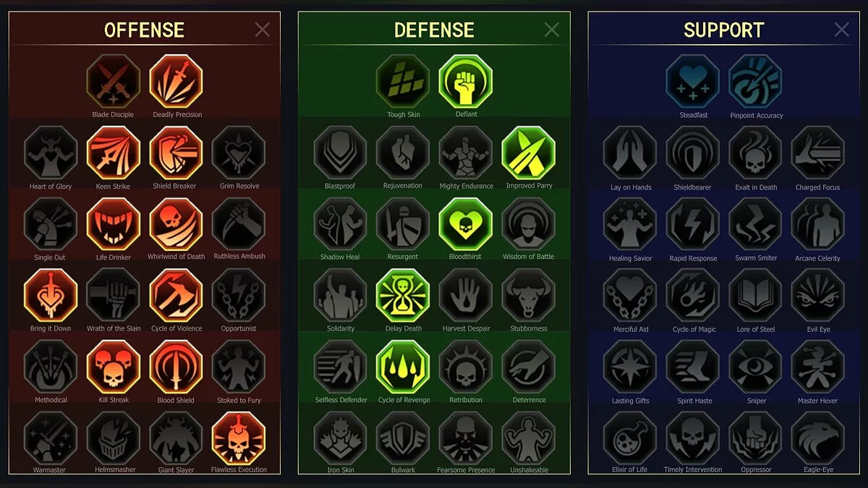Select the Delay Death hourglass mastery
Viewport: 868px width, 488px height.
point(403,296)
